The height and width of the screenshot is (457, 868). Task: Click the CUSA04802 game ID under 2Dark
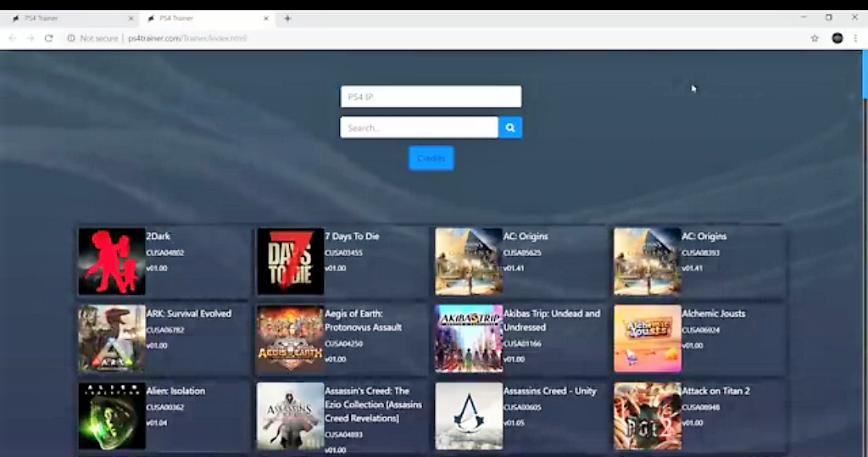click(165, 253)
